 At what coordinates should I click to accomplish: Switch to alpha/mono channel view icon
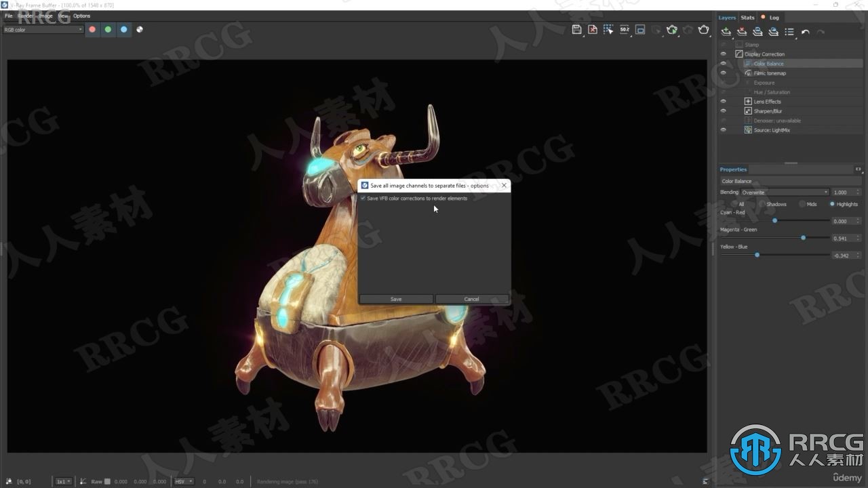(140, 30)
